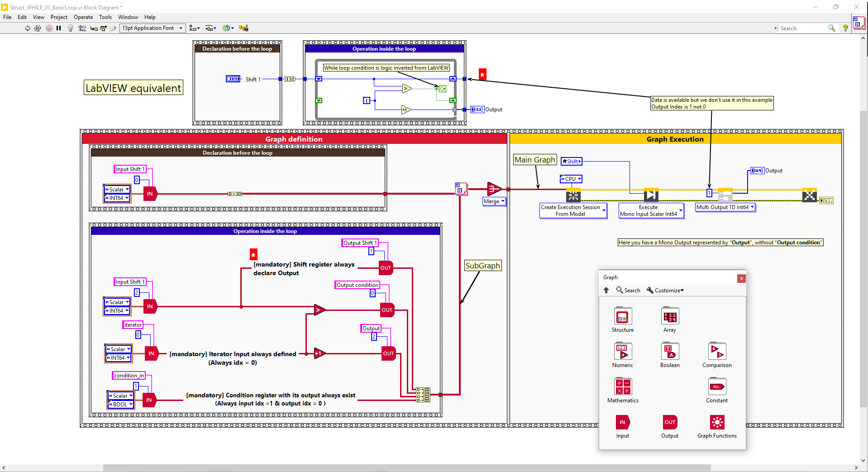The width and height of the screenshot is (868, 472).
Task: Toggle Highlight Execution light bulb
Action: 71,28
